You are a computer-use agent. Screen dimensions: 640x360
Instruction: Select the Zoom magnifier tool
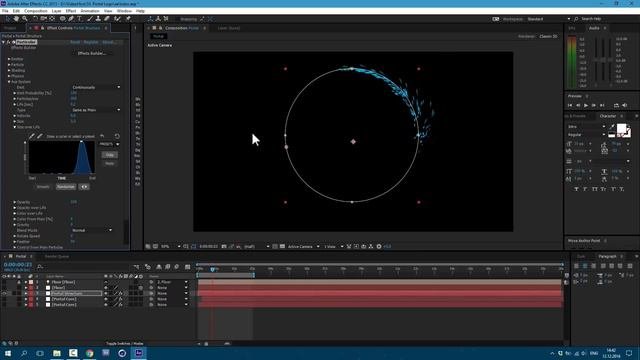25,19
